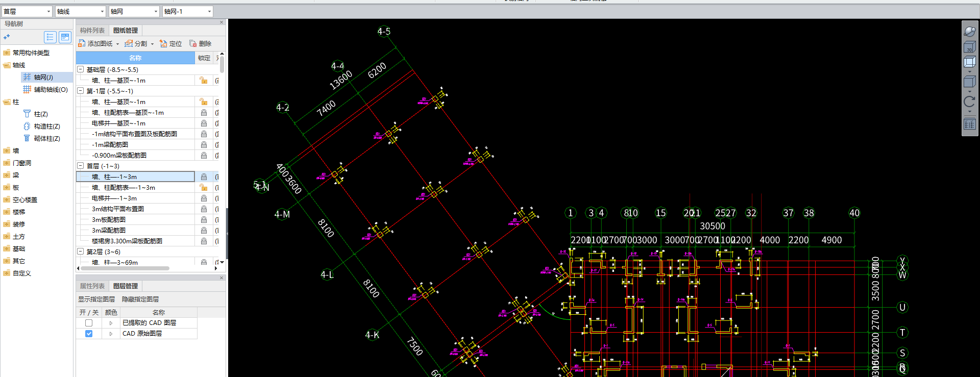This screenshot has width=980, height=377.
Task: Click the 定位 locate button
Action: 170,44
